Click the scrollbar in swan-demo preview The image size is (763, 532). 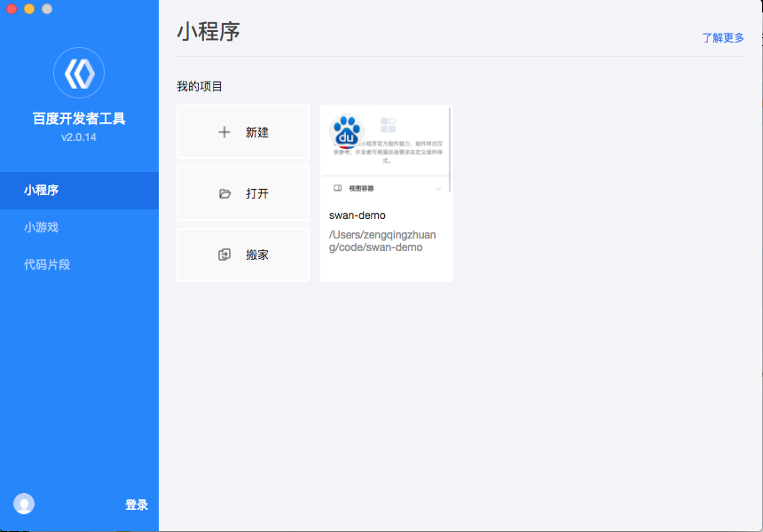point(450,149)
